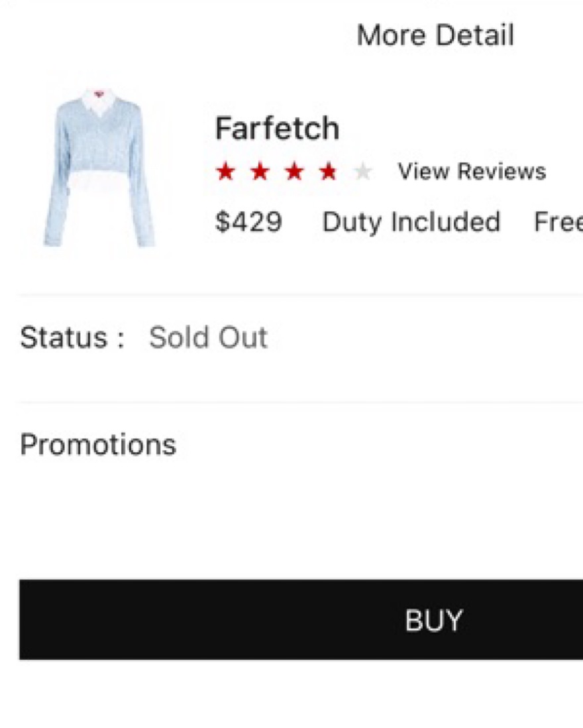Screen dimensions: 583x728
Task: Click the first red rating star
Action: pos(226,172)
